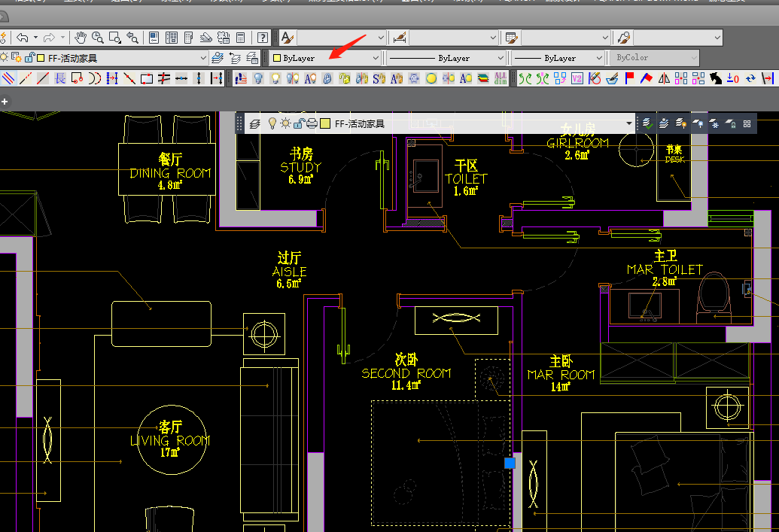Add a new drawing tab with plus

(x=5, y=102)
